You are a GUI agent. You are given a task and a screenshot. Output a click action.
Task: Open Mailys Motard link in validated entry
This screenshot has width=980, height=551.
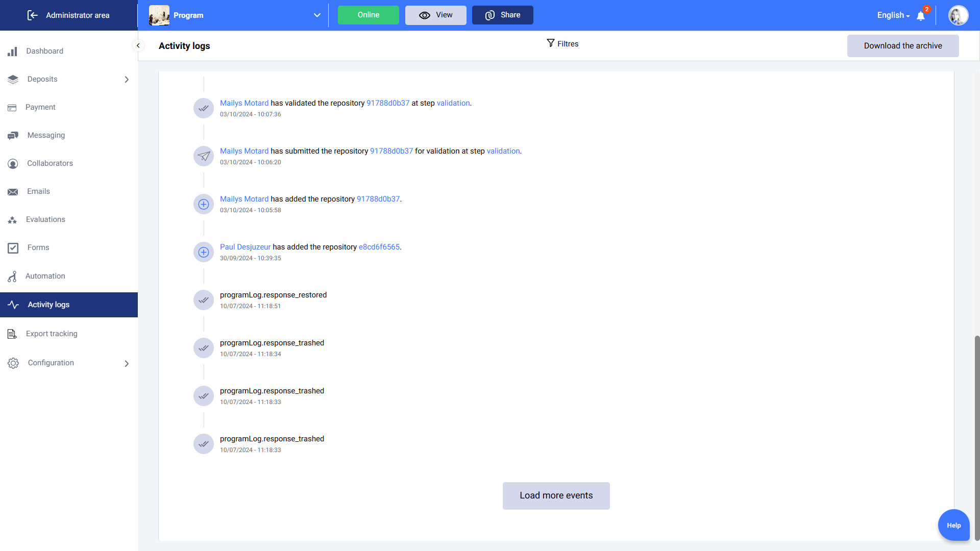[x=244, y=103]
